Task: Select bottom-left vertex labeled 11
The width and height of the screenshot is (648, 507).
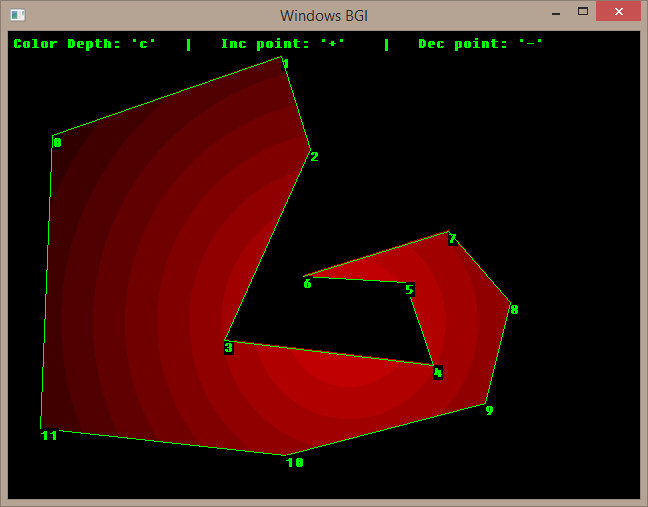Action: click(x=49, y=435)
